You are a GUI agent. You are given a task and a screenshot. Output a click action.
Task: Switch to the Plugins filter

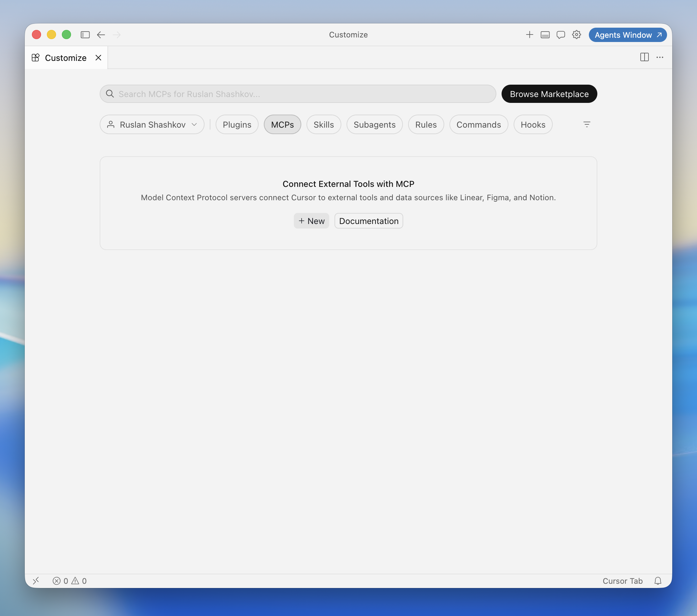tap(237, 124)
